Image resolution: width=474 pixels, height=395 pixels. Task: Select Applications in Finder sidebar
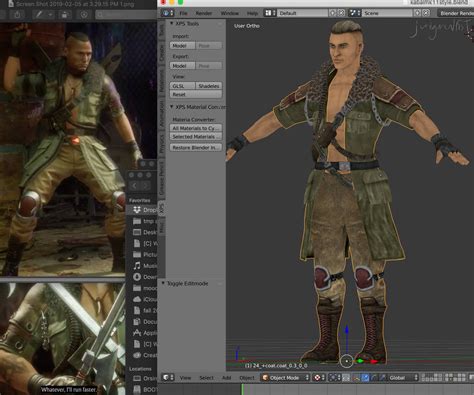click(x=142, y=333)
